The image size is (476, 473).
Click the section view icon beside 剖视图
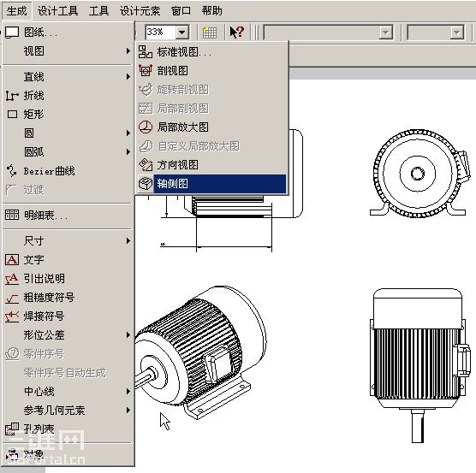pyautogui.click(x=145, y=70)
